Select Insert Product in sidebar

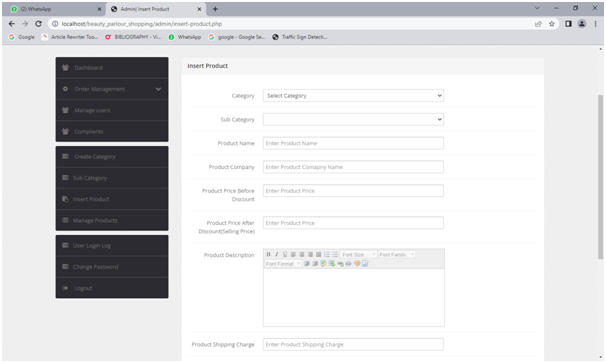point(112,199)
